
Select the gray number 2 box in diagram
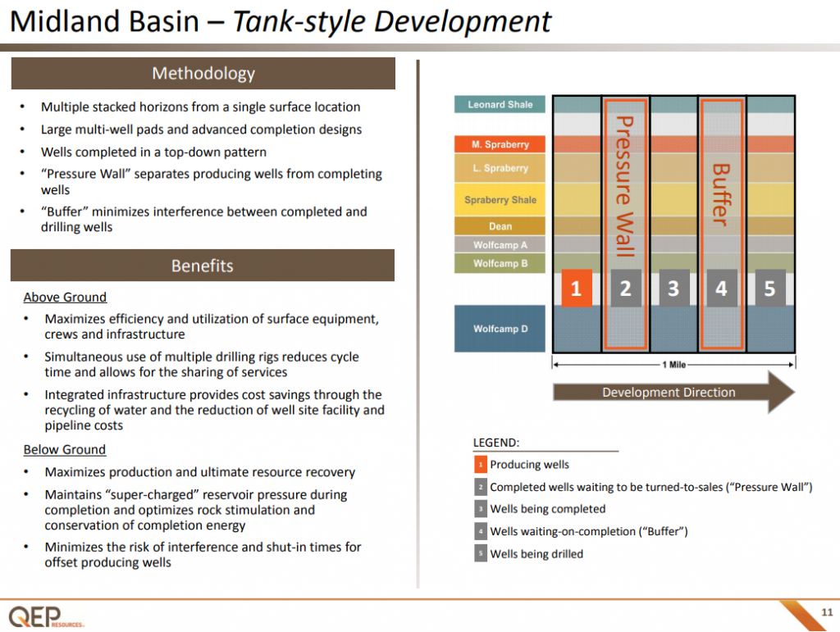point(625,289)
